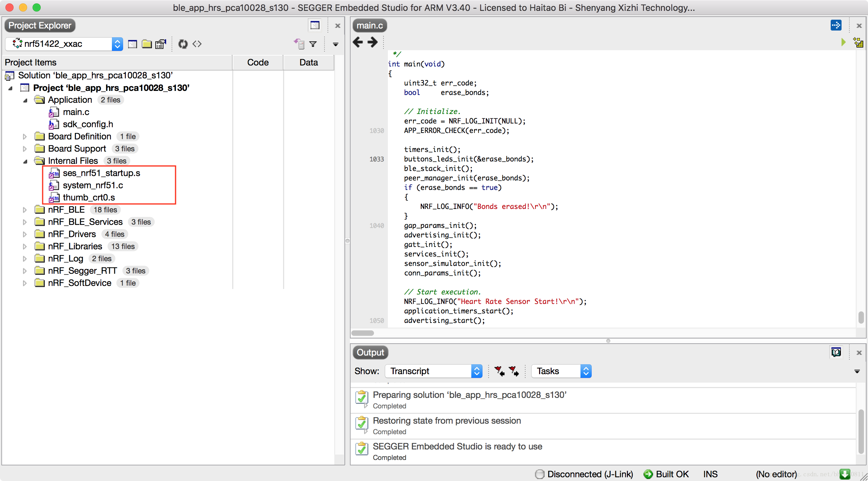
Task: Click the green download icon in status bar
Action: [x=845, y=474]
